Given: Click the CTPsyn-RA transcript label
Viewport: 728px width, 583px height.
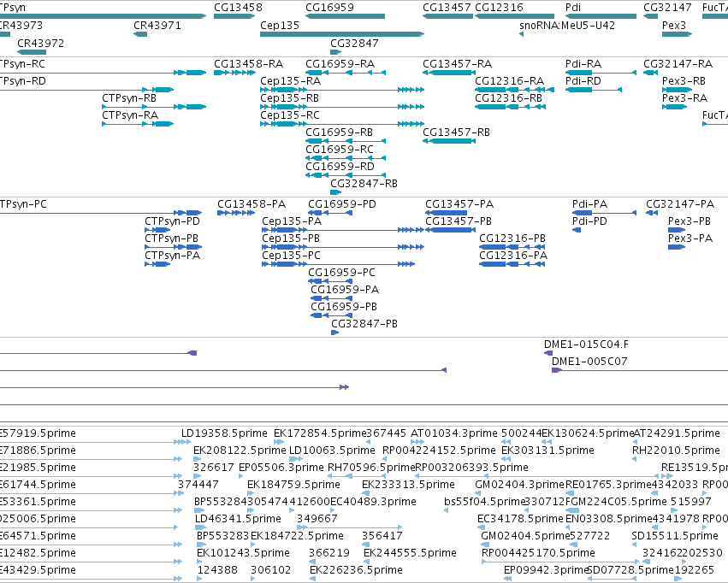Looking at the screenshot, I should [130, 115].
